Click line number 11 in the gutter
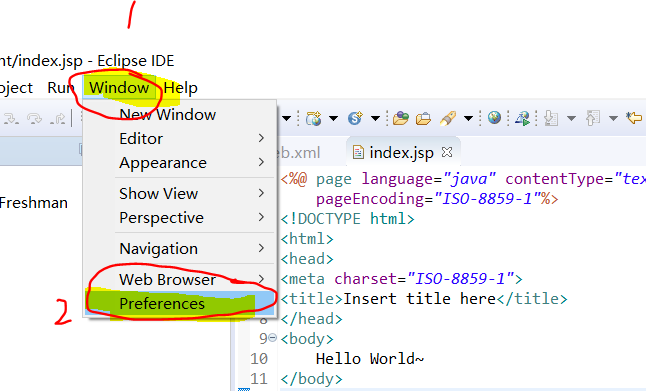This screenshot has height=391, width=646. [259, 378]
